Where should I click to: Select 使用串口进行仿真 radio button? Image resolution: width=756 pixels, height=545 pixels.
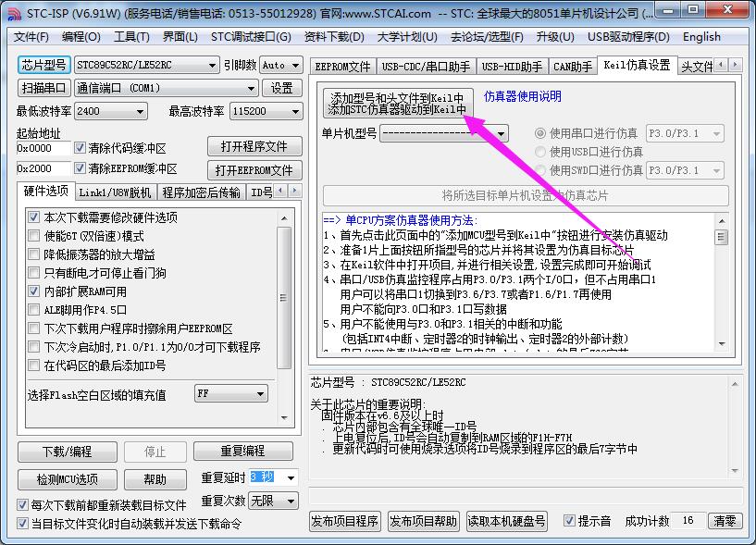[540, 133]
